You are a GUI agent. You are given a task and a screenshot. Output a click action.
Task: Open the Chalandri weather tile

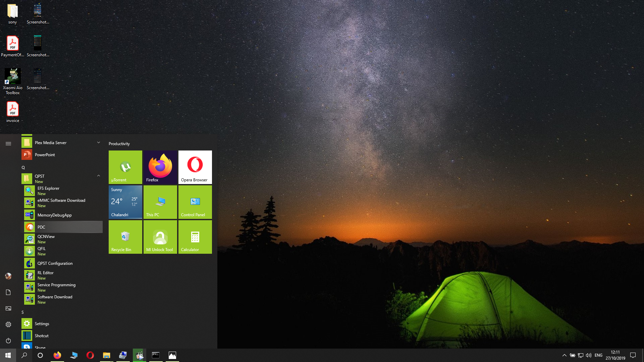click(125, 202)
